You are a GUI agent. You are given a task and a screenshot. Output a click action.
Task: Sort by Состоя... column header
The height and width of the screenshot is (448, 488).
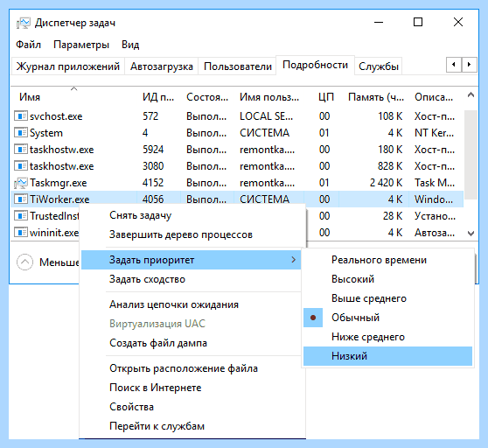207,97
